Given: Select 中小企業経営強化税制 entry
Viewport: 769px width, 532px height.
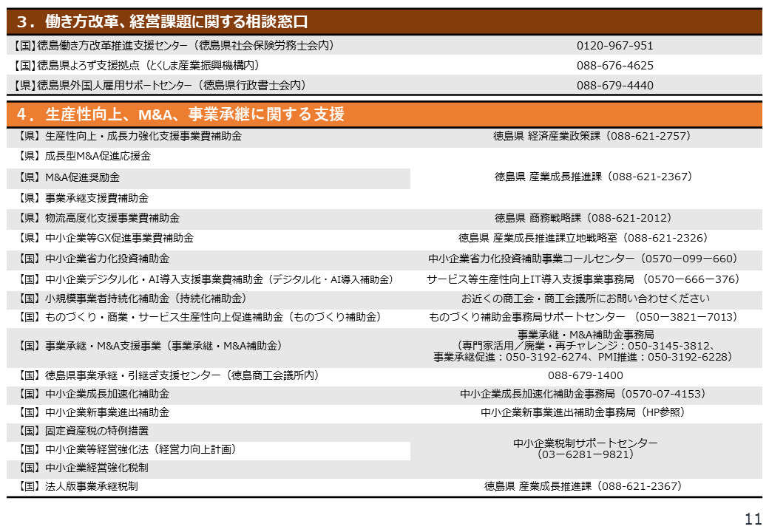Looking at the screenshot, I should pyautogui.click(x=84, y=468).
